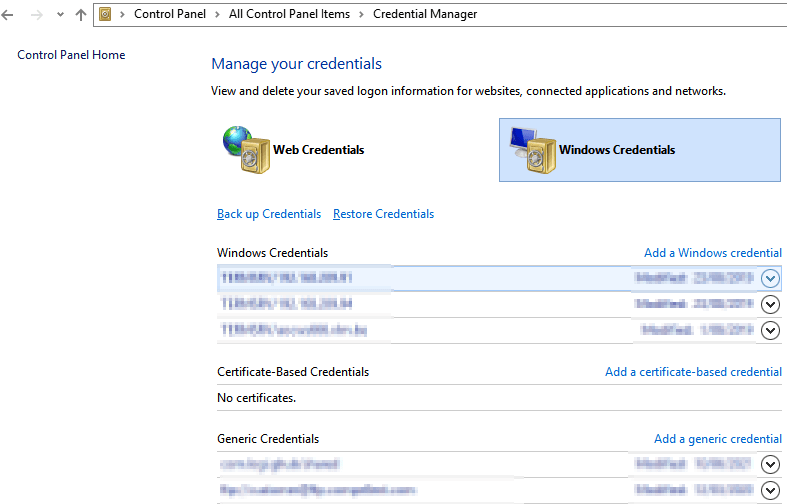Click the Credential Manager address bar icon

tap(105, 14)
